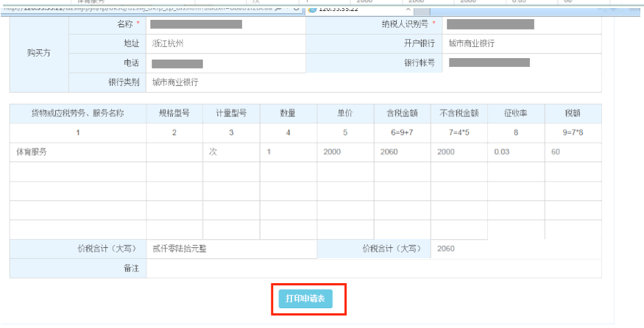The image size is (644, 328).
Task: Click the 计量型号 cell containing 次
Action: 231,151
